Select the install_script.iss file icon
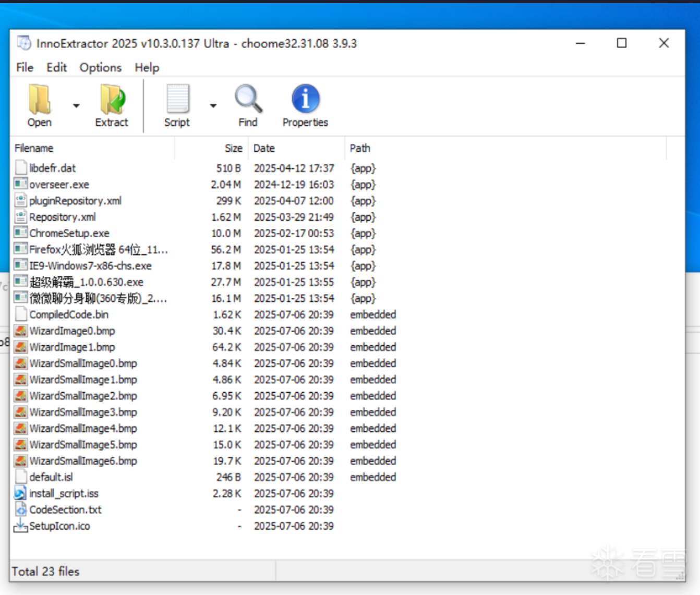 20,493
